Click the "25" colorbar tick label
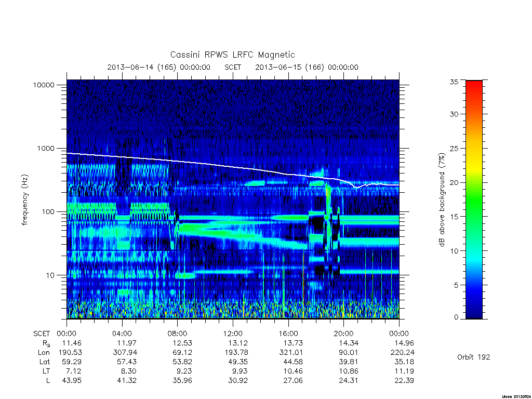Screen dimensions: 532x399 pos(454,149)
